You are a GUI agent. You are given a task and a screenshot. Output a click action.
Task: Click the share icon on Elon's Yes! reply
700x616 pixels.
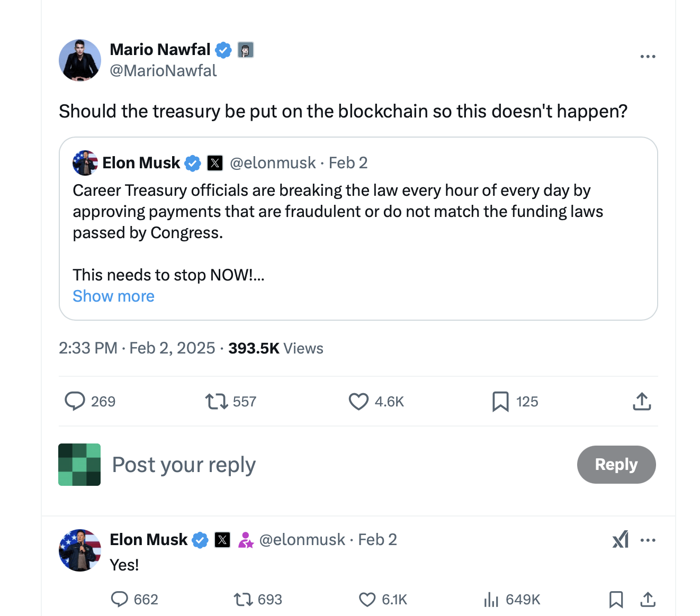click(x=648, y=600)
